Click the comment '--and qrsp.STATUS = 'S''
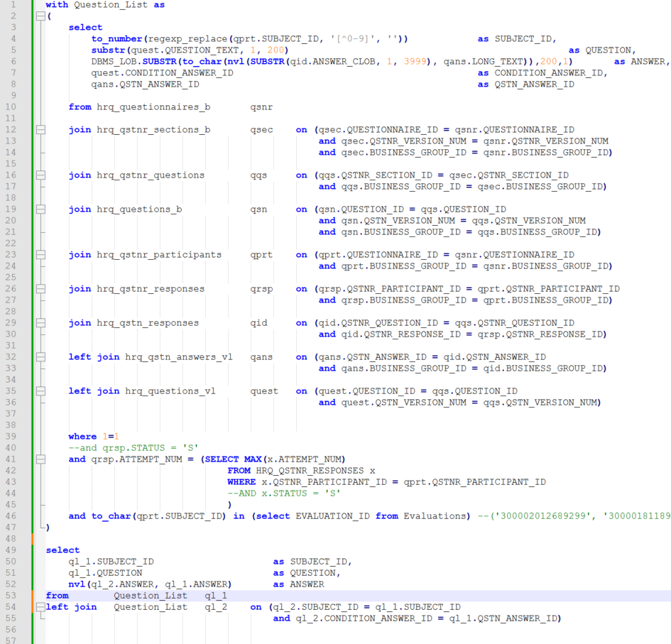This screenshot has height=644, width=671. (133, 448)
